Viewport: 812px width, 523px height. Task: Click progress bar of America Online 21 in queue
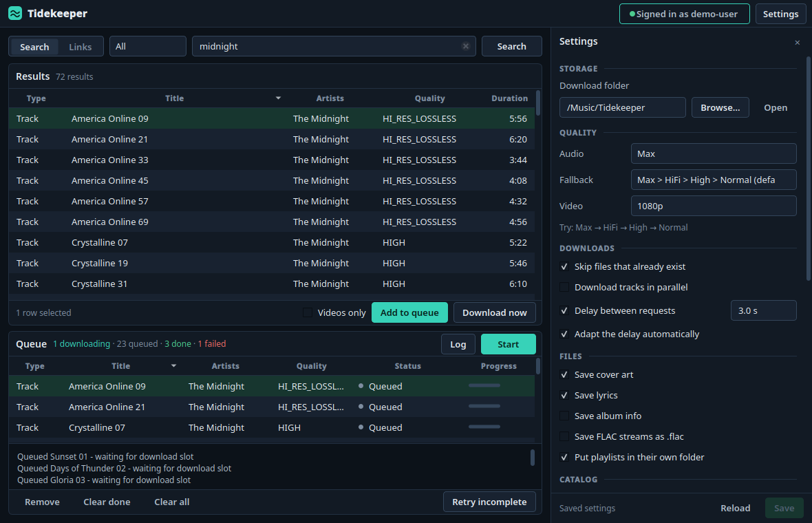pyautogui.click(x=484, y=406)
